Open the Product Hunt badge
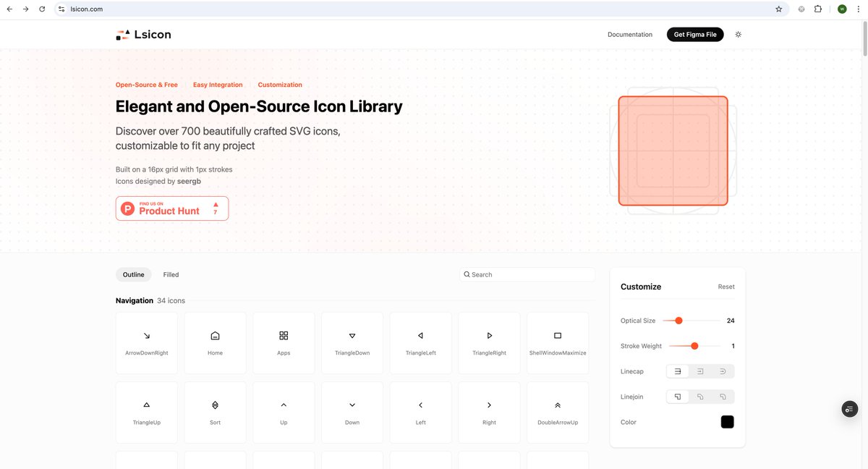Image resolution: width=868 pixels, height=469 pixels. 172,208
